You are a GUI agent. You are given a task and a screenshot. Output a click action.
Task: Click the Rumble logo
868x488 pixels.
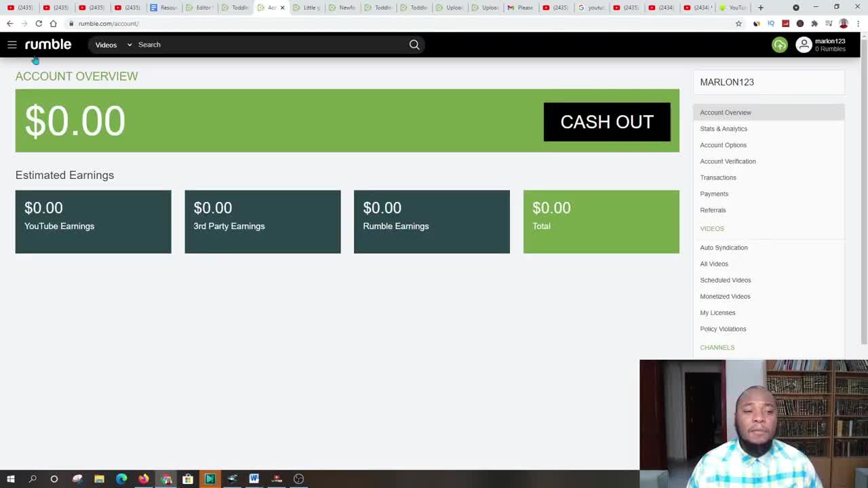point(48,45)
